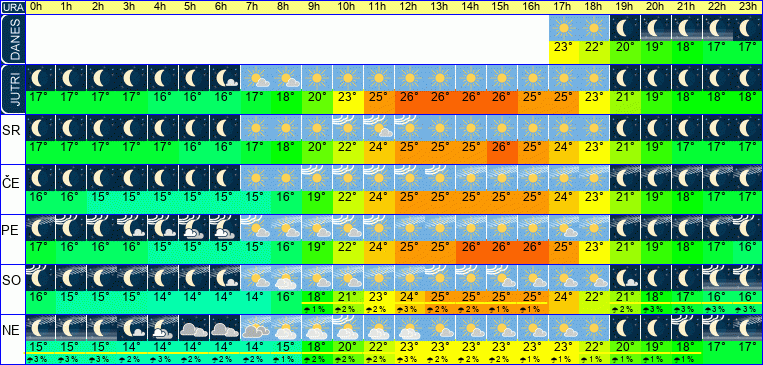This screenshot has width=763, height=365.
Task: Click the windy sun icon for ČE at 13h
Action: pos(440,177)
